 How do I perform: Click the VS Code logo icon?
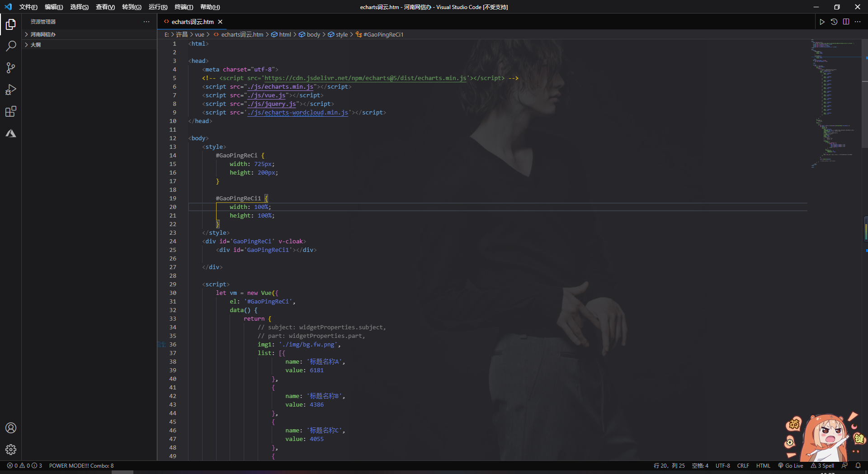(x=8, y=7)
